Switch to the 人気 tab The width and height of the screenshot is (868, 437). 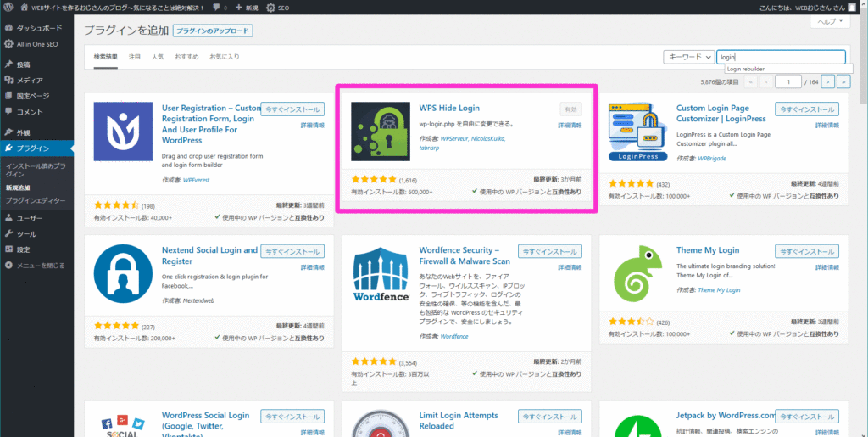pos(158,57)
